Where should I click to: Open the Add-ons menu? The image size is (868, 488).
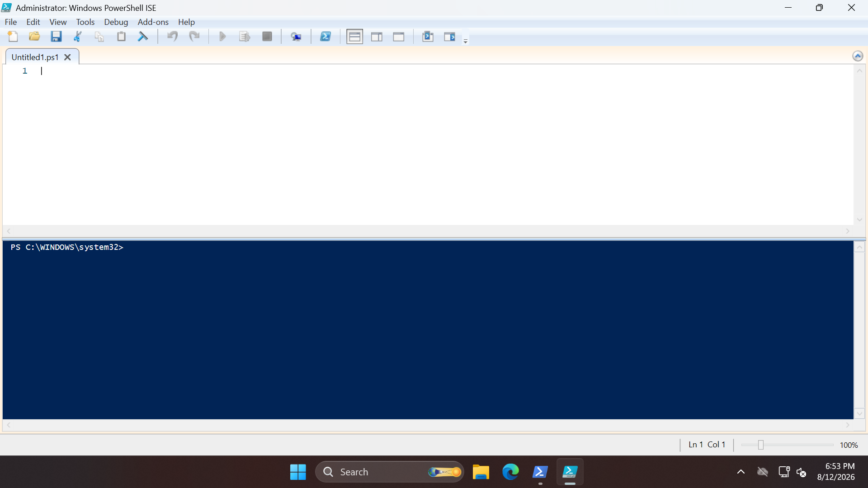pyautogui.click(x=153, y=22)
